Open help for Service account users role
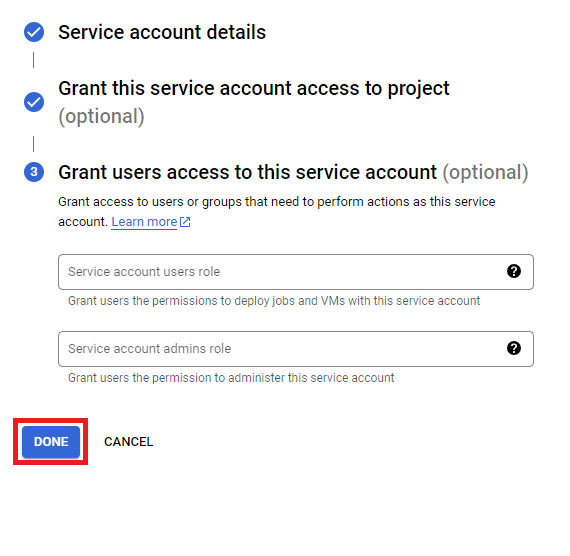570x556 pixels. 514,271
